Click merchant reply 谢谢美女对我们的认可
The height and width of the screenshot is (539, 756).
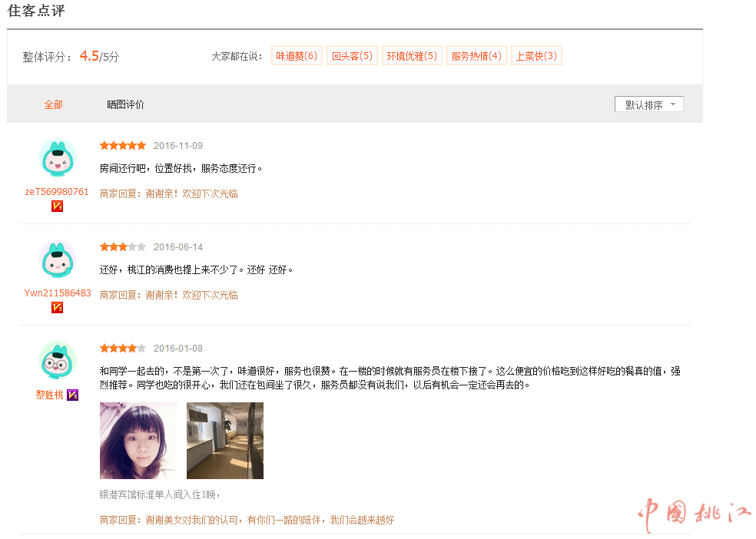click(247, 520)
